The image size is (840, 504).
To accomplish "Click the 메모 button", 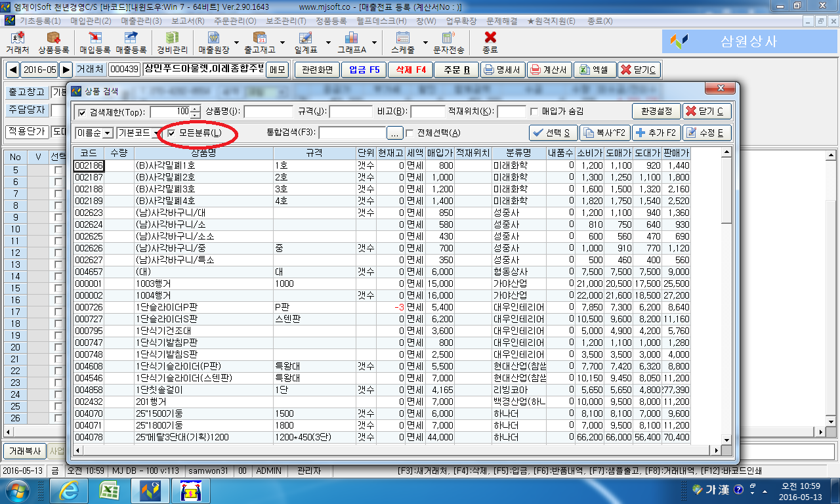I will pos(278,70).
